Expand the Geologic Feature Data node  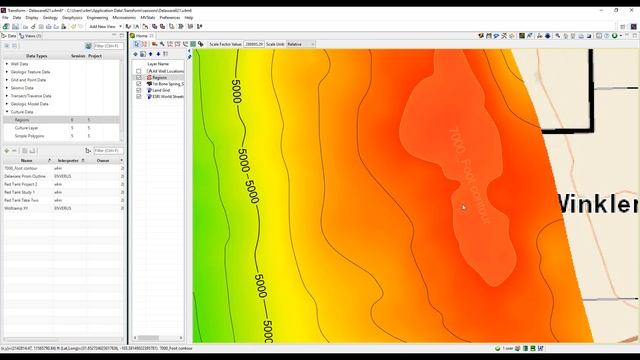click(x=7, y=72)
